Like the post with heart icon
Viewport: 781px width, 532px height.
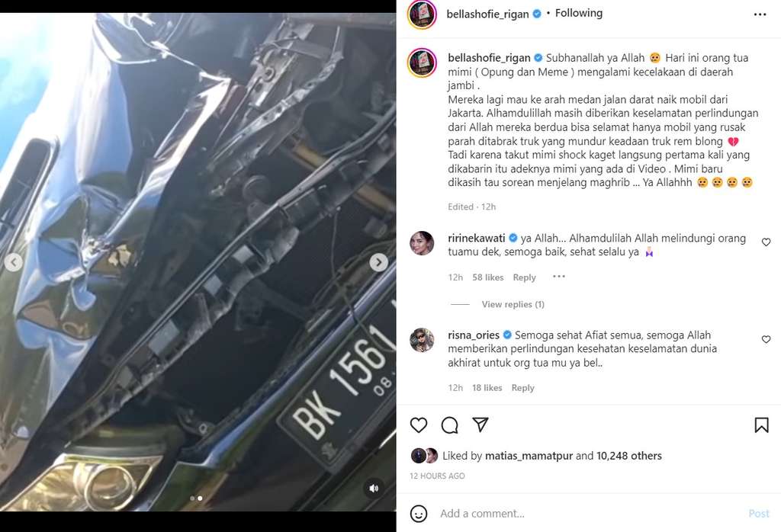(419, 425)
